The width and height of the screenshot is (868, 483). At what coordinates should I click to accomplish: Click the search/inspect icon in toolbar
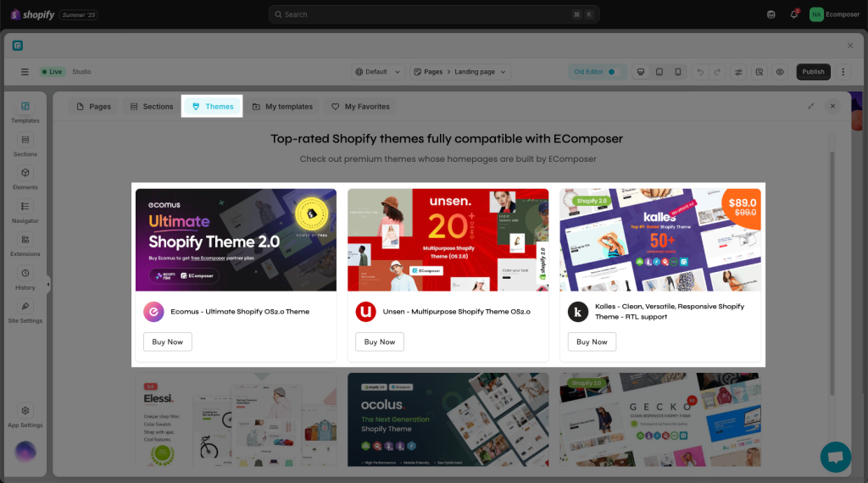click(759, 72)
